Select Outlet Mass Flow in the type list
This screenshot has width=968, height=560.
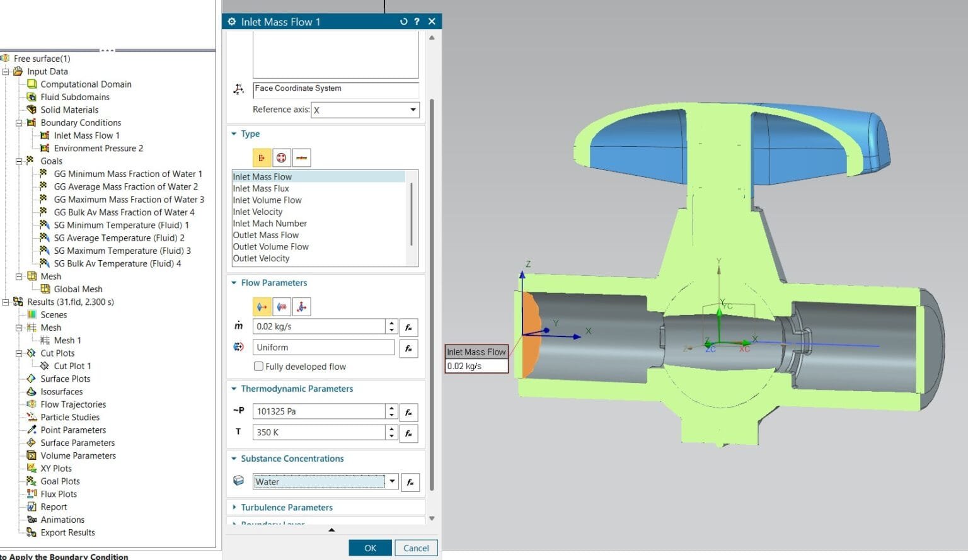266,234
